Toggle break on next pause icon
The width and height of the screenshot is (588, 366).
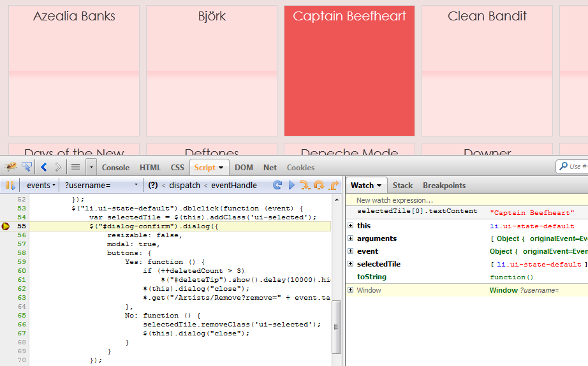pyautogui.click(x=10, y=186)
